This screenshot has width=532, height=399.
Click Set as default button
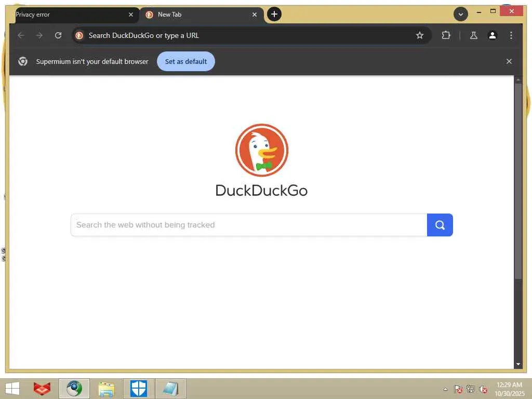tap(185, 61)
